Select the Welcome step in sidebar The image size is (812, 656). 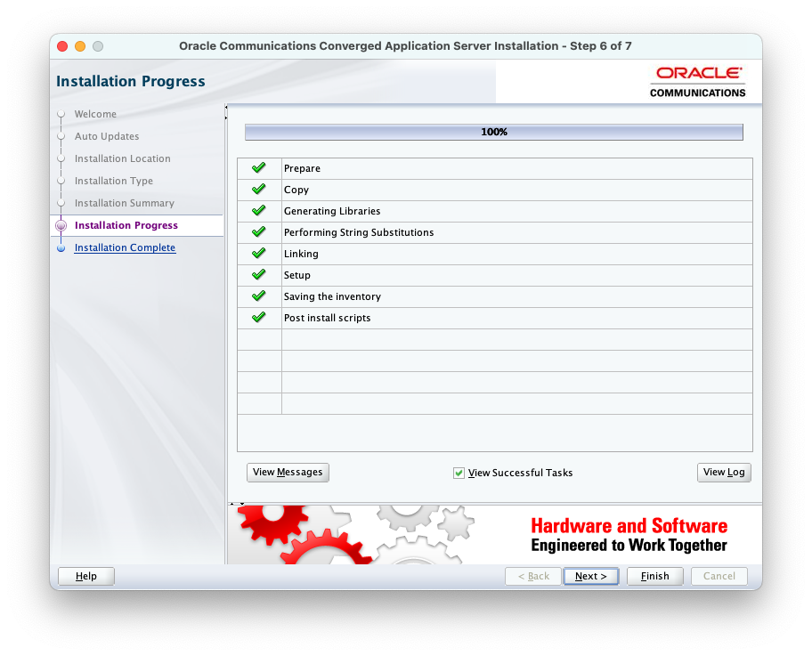tap(95, 114)
